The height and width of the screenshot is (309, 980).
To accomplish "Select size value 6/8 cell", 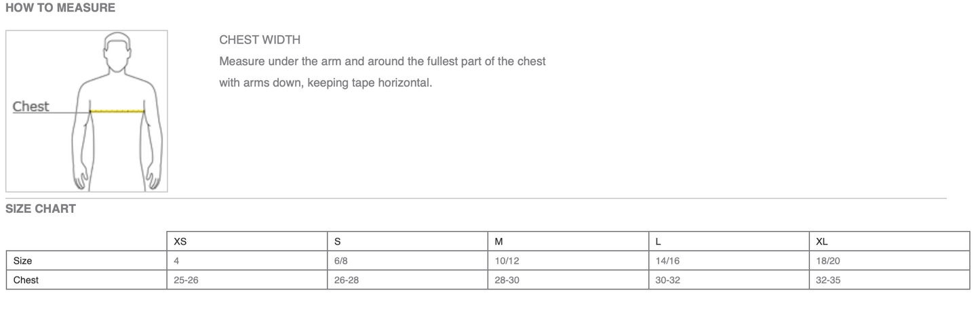I will [x=342, y=260].
